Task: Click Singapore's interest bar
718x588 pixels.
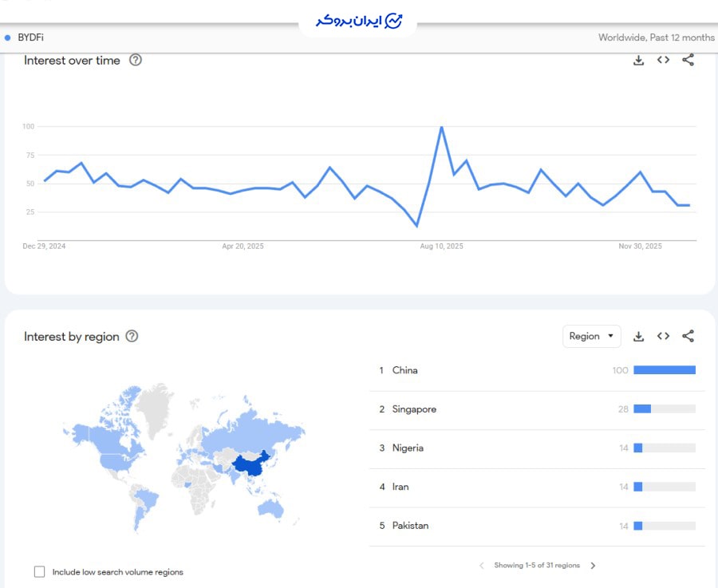Action: pyautogui.click(x=665, y=409)
